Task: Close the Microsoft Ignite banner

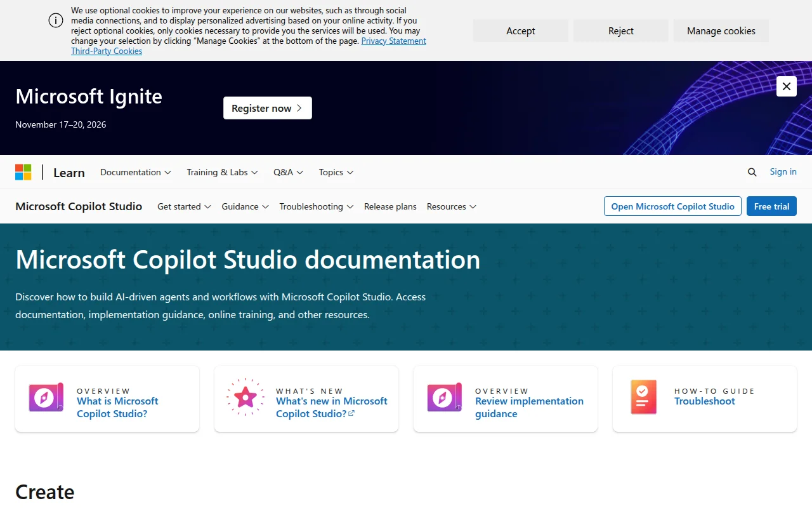Action: (787, 86)
